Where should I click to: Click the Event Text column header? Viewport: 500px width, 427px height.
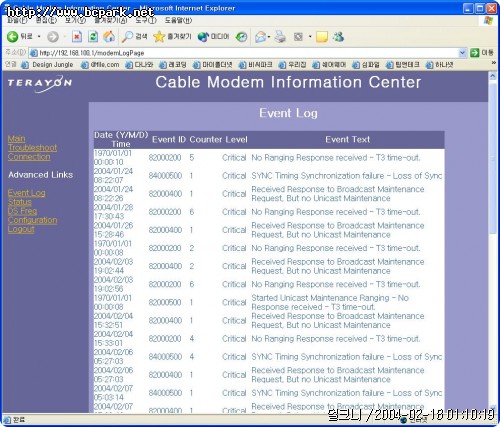point(348,139)
